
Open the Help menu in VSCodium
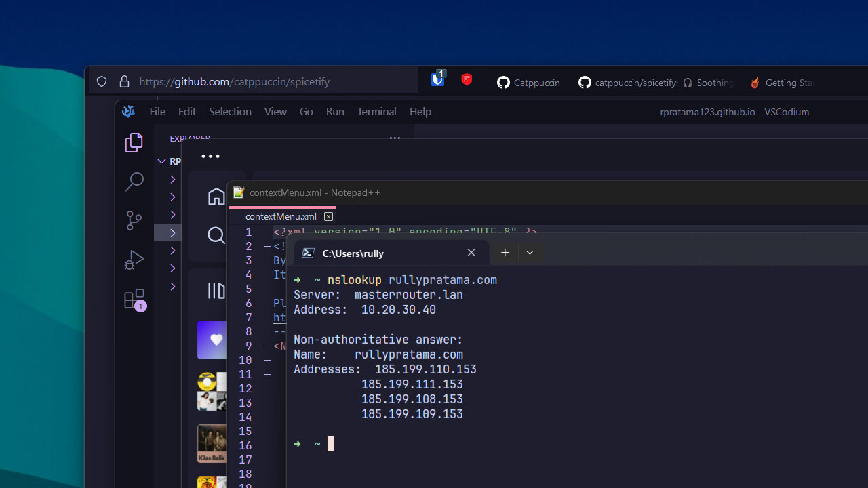point(420,111)
